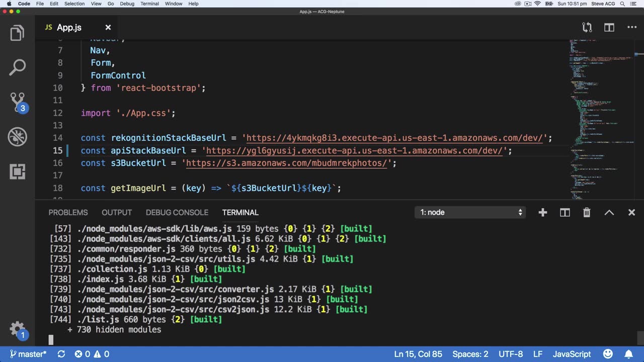The width and height of the screenshot is (644, 362).
Task: Add new terminal with plus icon
Action: 542,213
